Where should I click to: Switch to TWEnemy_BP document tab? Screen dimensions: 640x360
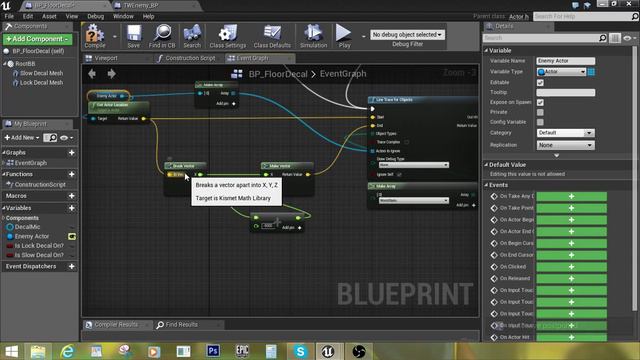pyautogui.click(x=141, y=5)
